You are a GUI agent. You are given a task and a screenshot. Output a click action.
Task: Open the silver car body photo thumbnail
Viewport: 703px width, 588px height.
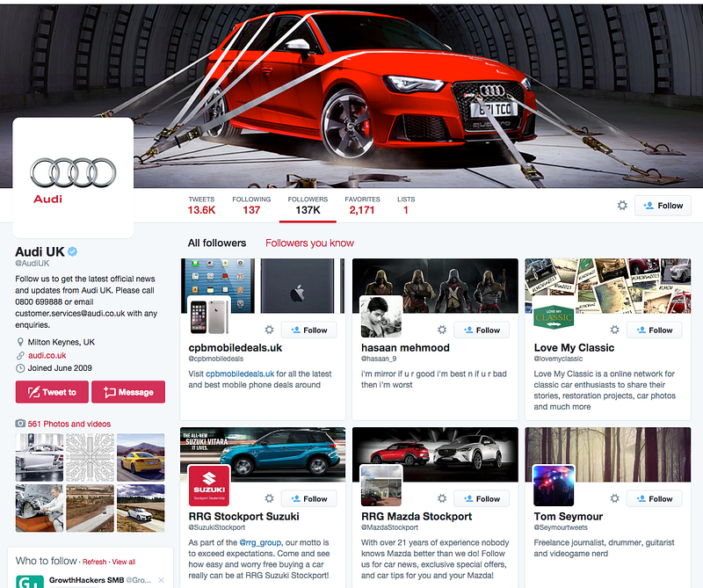point(40,458)
